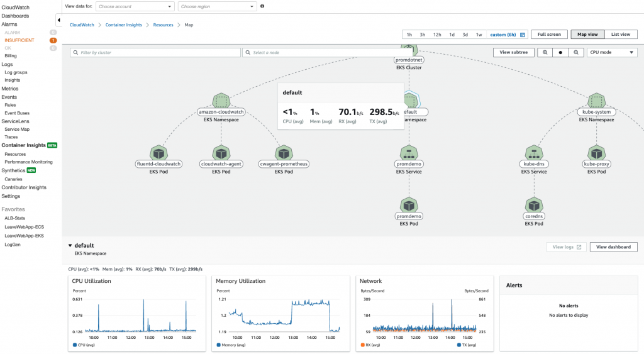
Task: Click the Memory Utilization chart
Action: point(280,313)
